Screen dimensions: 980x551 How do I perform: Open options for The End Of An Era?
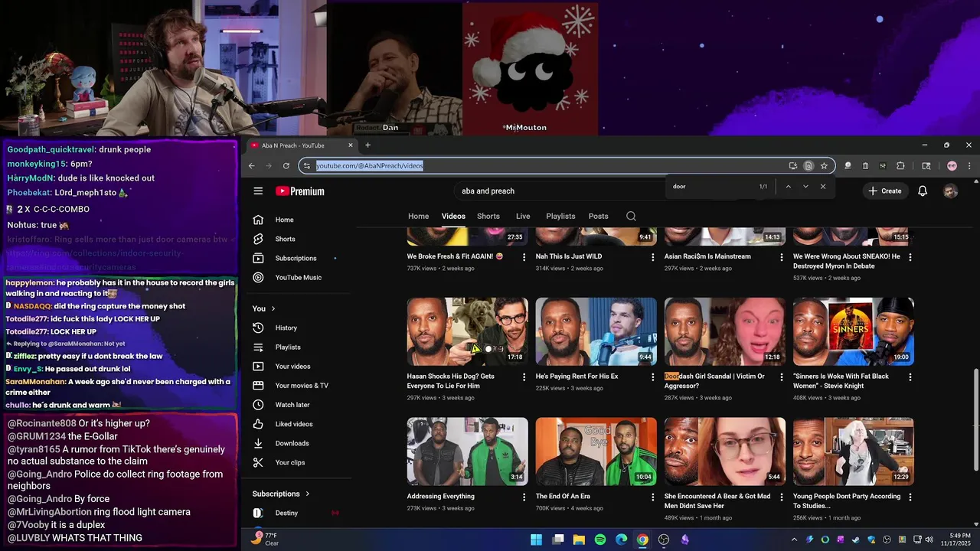(x=652, y=497)
